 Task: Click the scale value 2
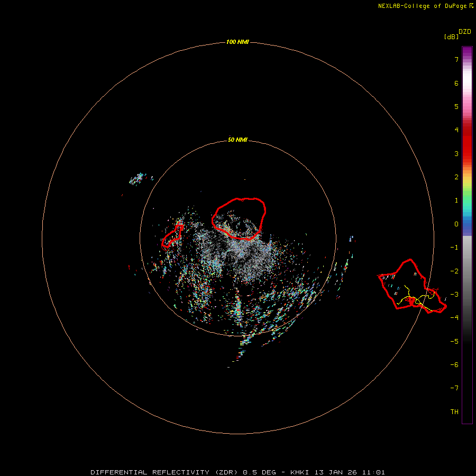(456, 177)
